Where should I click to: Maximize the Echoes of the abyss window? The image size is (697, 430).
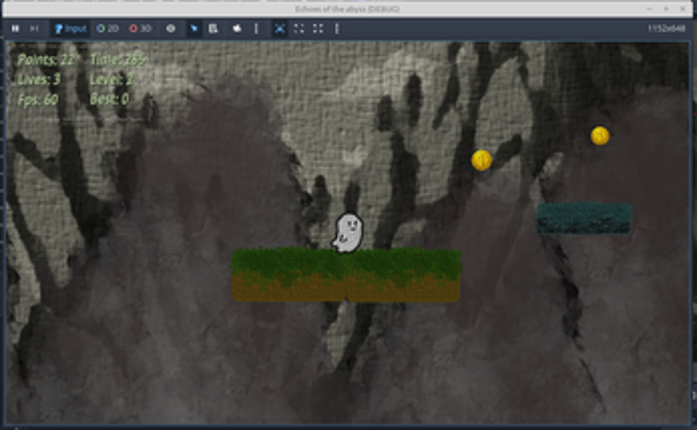[x=667, y=7]
